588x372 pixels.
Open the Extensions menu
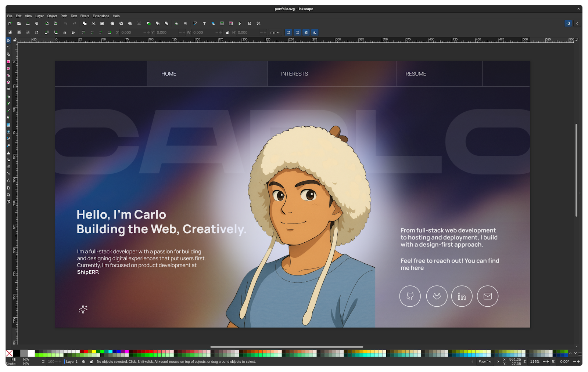[101, 16]
